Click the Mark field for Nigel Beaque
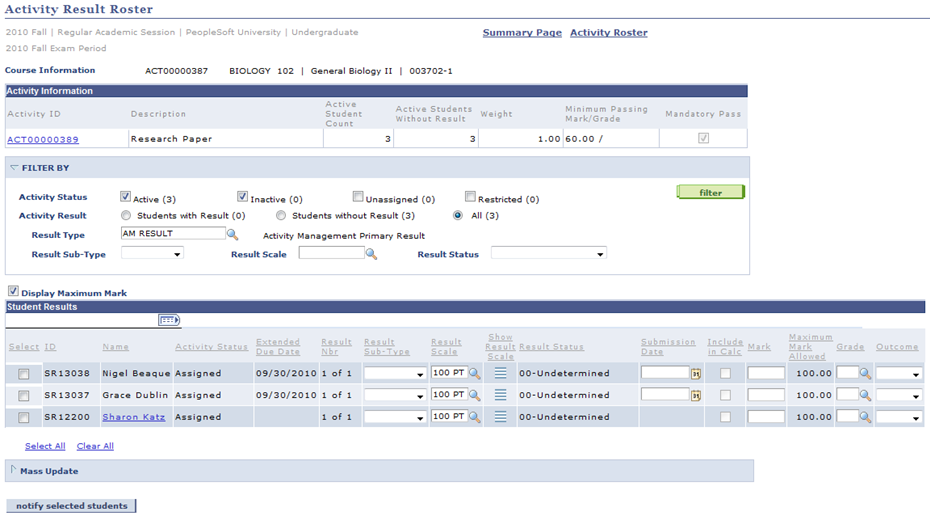This screenshot has width=930, height=515. coord(766,374)
